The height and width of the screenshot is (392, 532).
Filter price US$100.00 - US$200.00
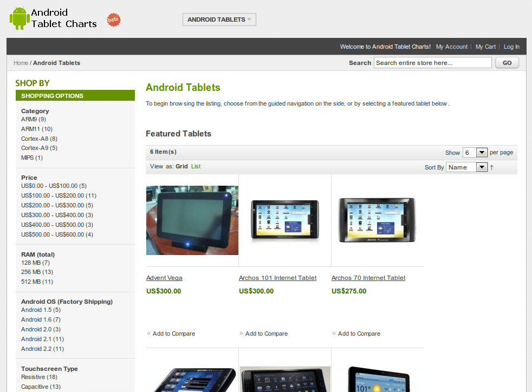click(59, 195)
